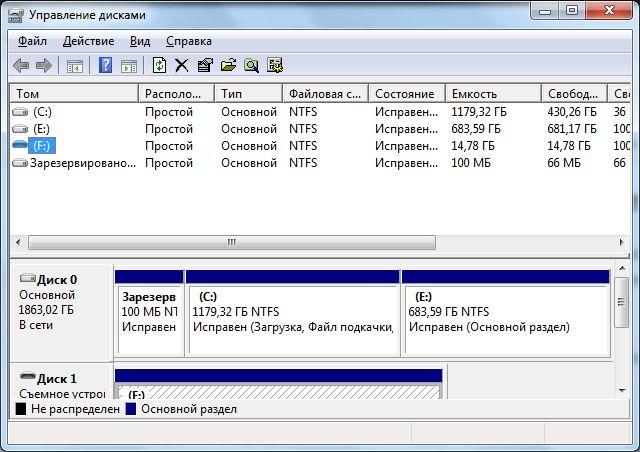Sort by the Том column header
This screenshot has height=452, width=640.
pos(74,94)
